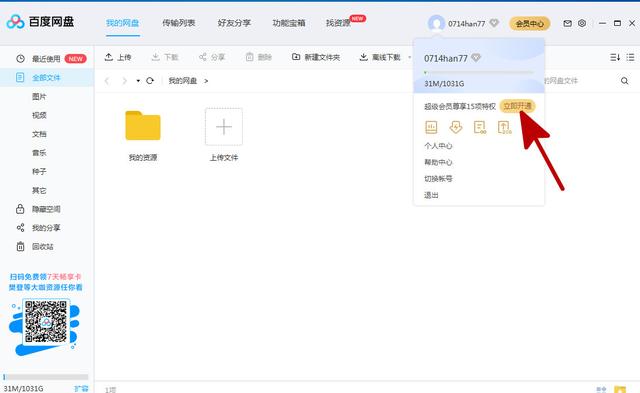Viewport: 640px width, 393px height.
Task: Open the sort order icon
Action: click(615, 58)
